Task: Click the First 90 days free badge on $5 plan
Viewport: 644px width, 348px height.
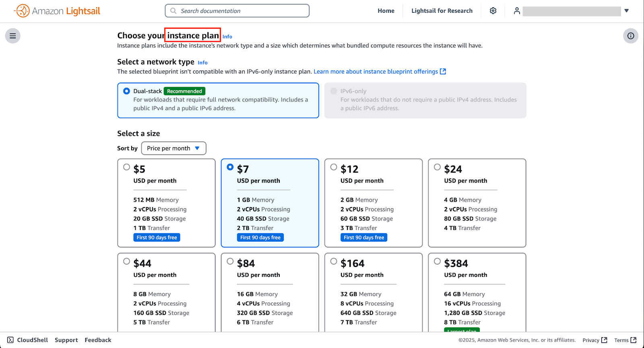Action: (157, 238)
